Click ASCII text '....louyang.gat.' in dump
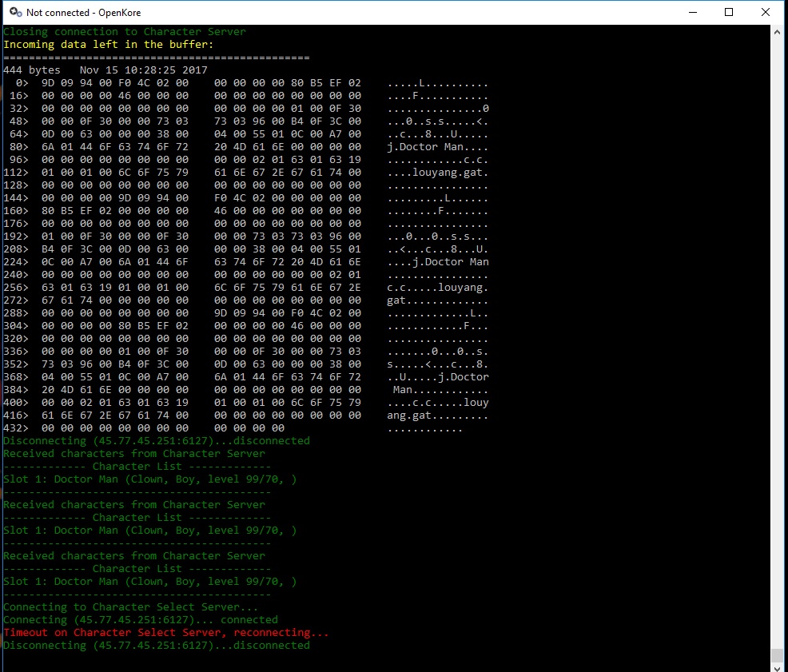The height and width of the screenshot is (672, 788). [438, 173]
